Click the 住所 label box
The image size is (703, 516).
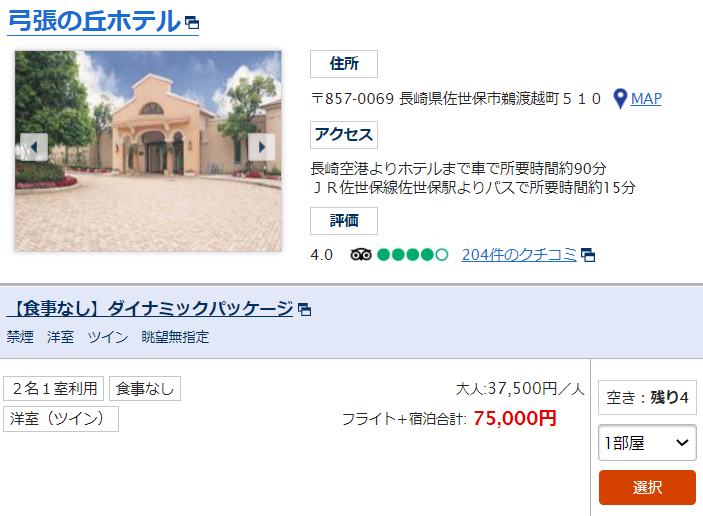344,64
